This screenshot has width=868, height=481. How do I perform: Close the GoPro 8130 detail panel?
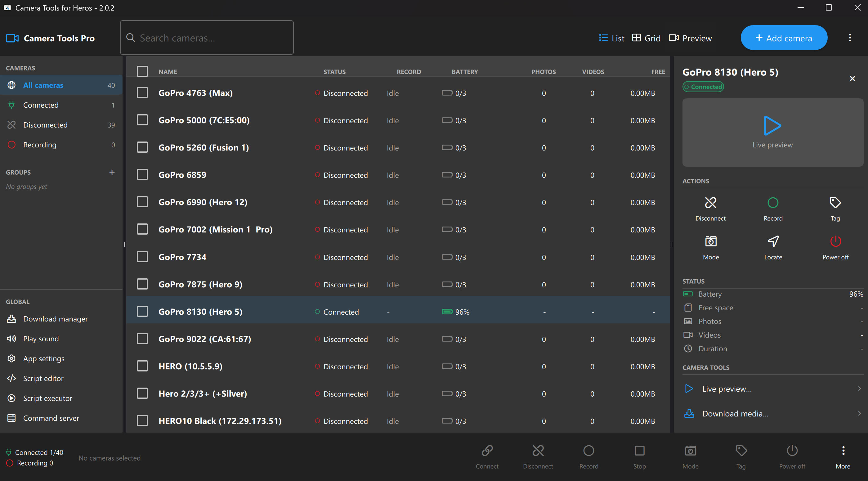(x=852, y=79)
